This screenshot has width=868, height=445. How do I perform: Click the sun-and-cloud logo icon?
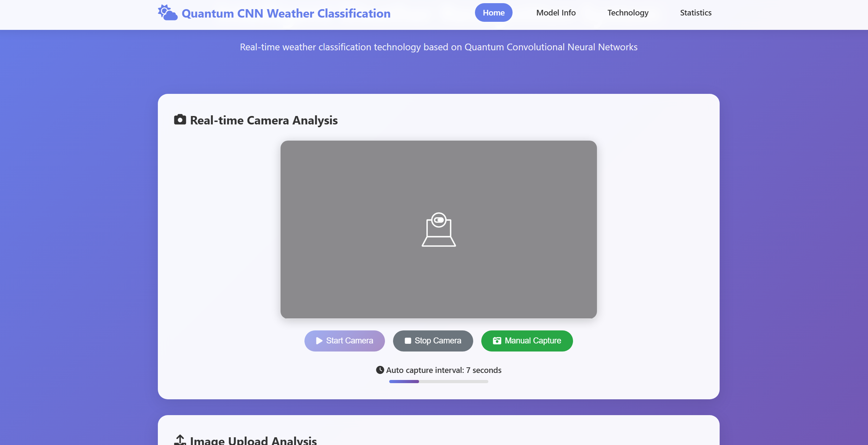pos(167,13)
